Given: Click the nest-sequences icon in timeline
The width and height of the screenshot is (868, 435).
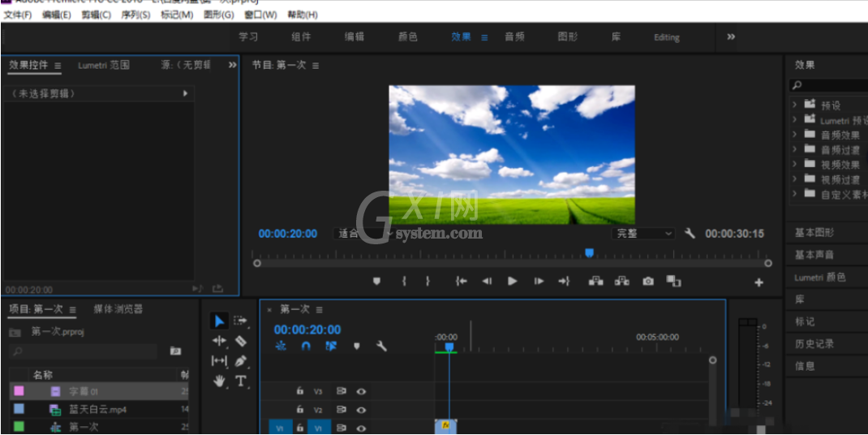Looking at the screenshot, I should coord(281,347).
